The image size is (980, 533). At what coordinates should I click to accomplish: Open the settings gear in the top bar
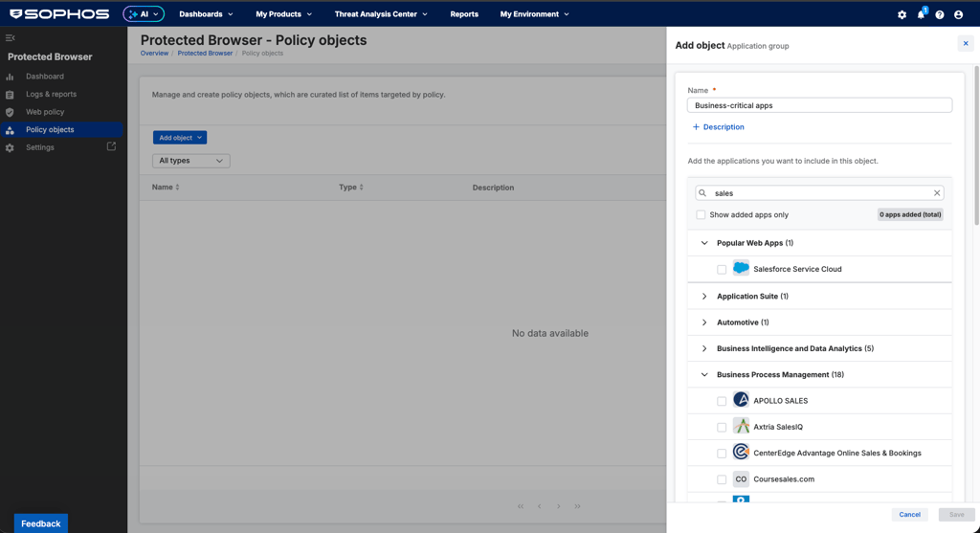pos(902,14)
